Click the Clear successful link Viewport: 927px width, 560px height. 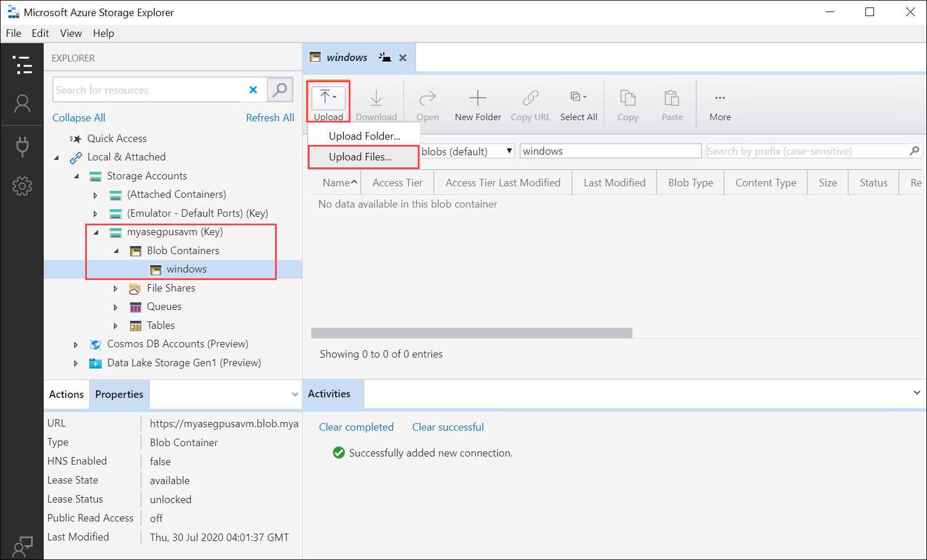[448, 427]
